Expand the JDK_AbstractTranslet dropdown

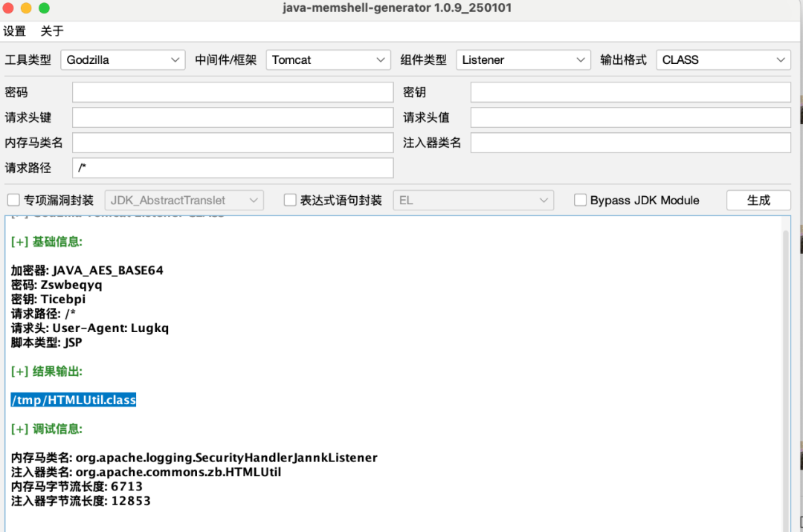coord(184,200)
